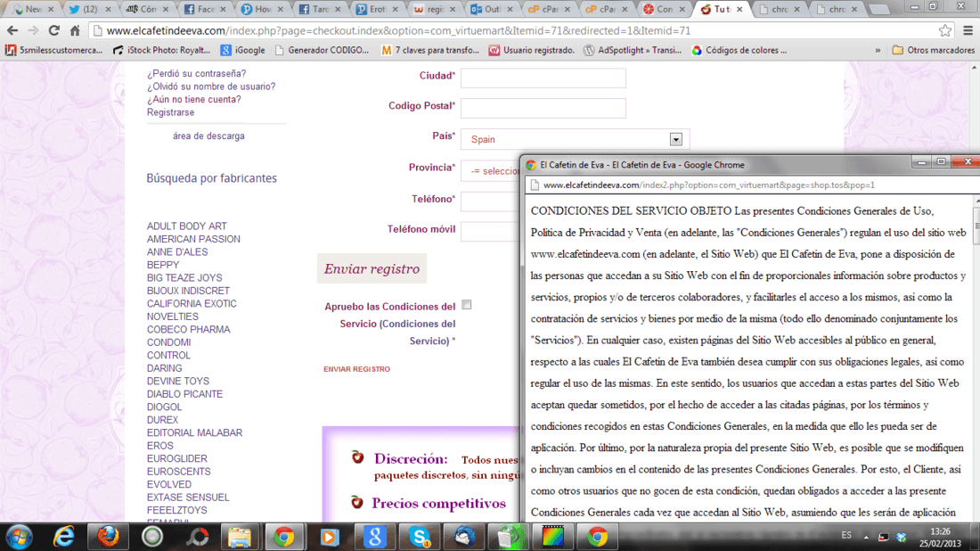
Task: Click the main window address bar
Action: click(512, 30)
